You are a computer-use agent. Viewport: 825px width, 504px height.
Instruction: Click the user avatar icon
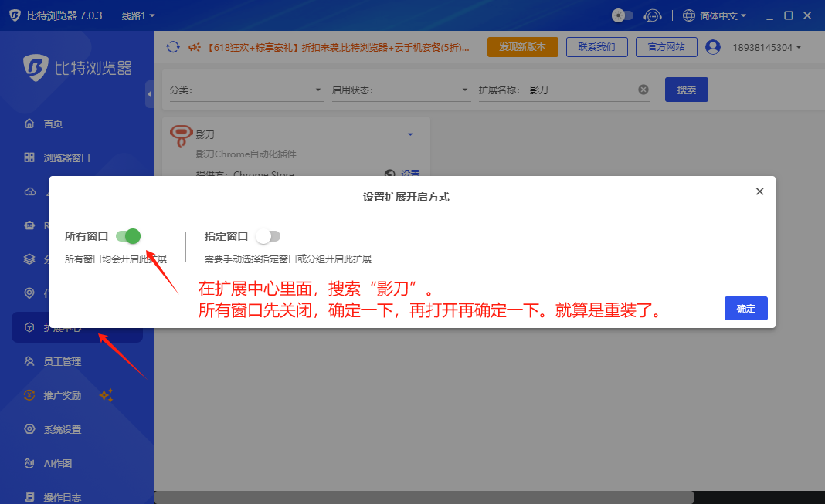[713, 47]
